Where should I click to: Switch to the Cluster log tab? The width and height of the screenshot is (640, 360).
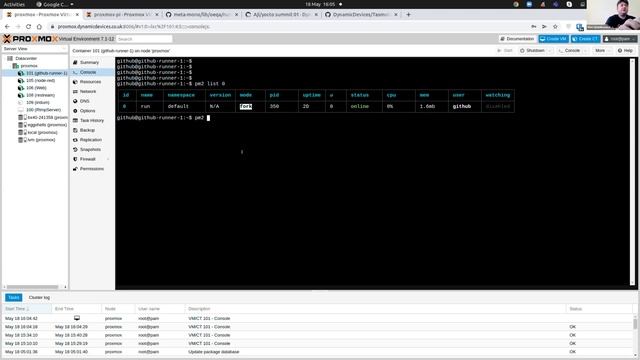point(39,298)
